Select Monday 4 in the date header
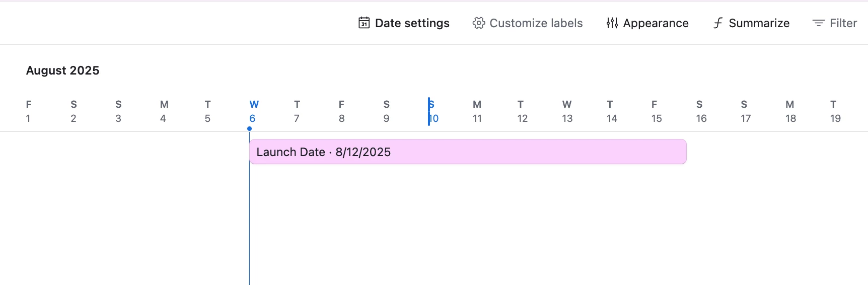Image resolution: width=868 pixels, height=285 pixels. coord(164,111)
